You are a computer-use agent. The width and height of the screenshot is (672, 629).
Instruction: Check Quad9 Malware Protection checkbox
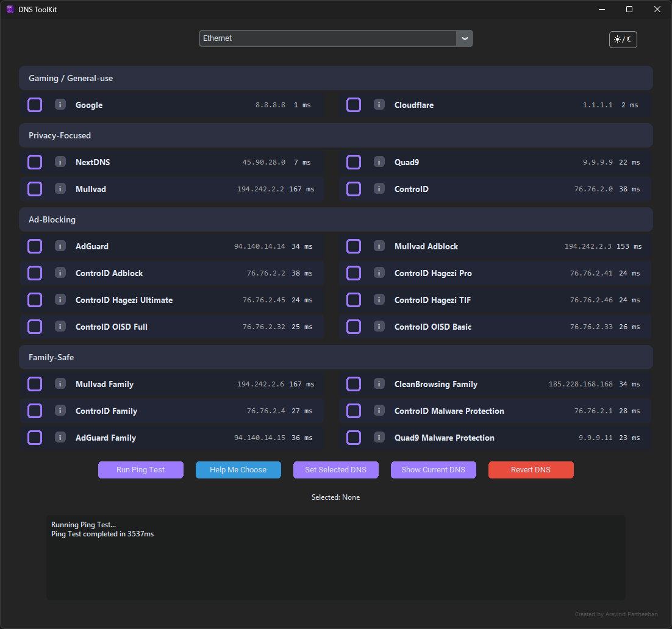click(354, 438)
